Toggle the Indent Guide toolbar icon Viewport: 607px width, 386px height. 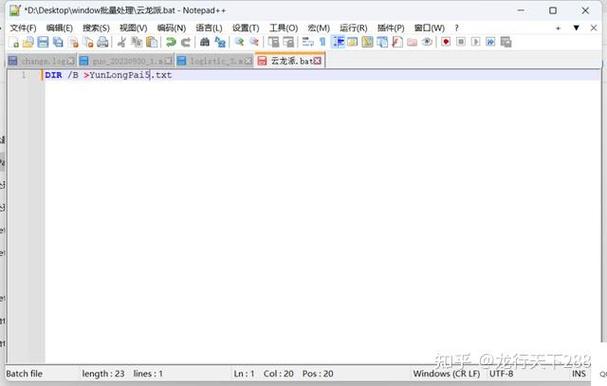tap(338, 42)
